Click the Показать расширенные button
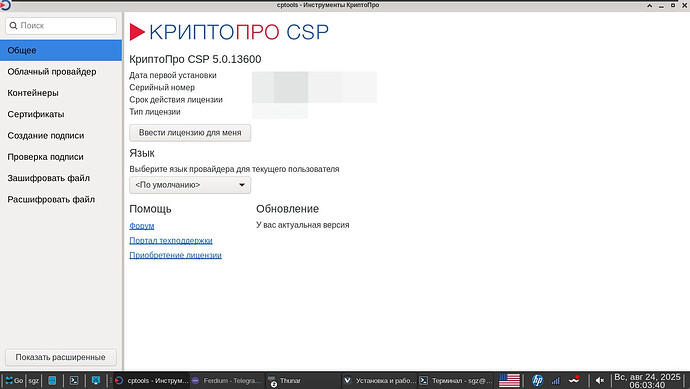The height and width of the screenshot is (389, 690). point(61,357)
